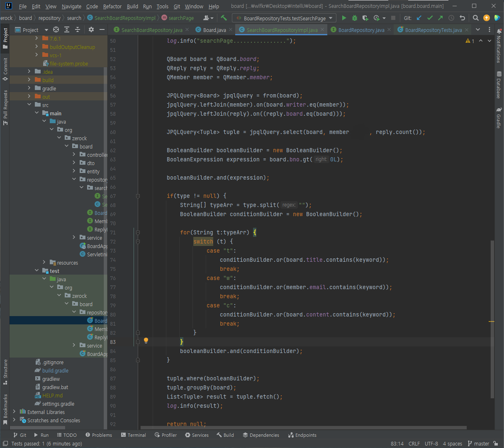Open the Refactor menu
Viewport: 504px width, 448px height.
112,6
